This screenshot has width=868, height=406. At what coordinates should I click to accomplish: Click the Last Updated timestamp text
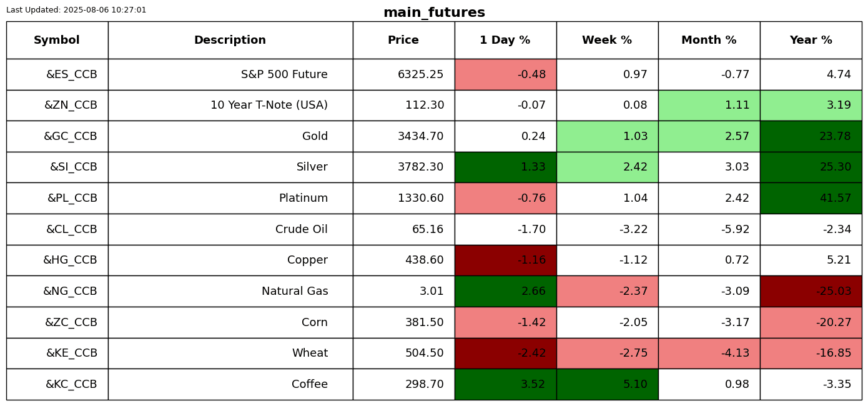(76, 10)
